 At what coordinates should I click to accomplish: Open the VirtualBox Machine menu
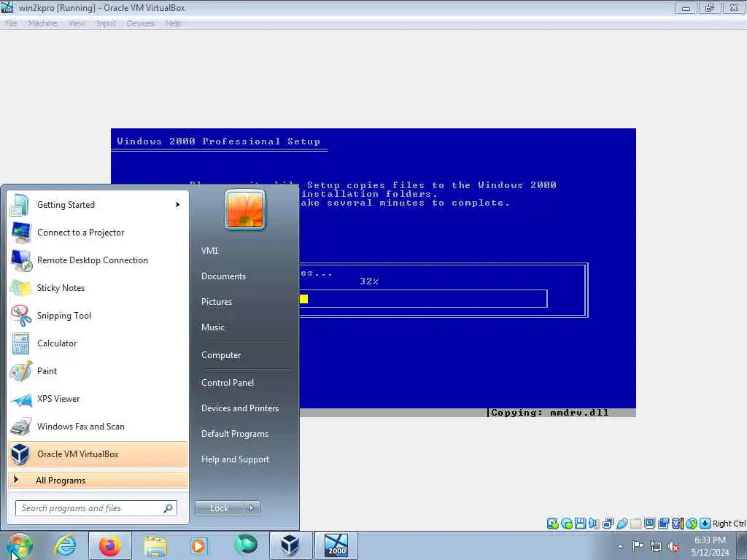[43, 23]
